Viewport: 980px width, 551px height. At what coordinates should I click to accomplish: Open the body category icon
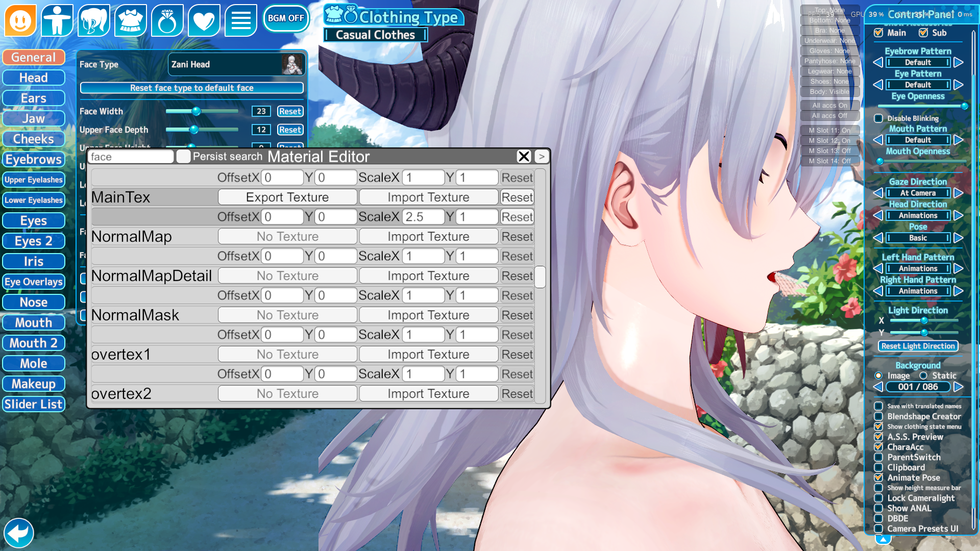pyautogui.click(x=57, y=20)
